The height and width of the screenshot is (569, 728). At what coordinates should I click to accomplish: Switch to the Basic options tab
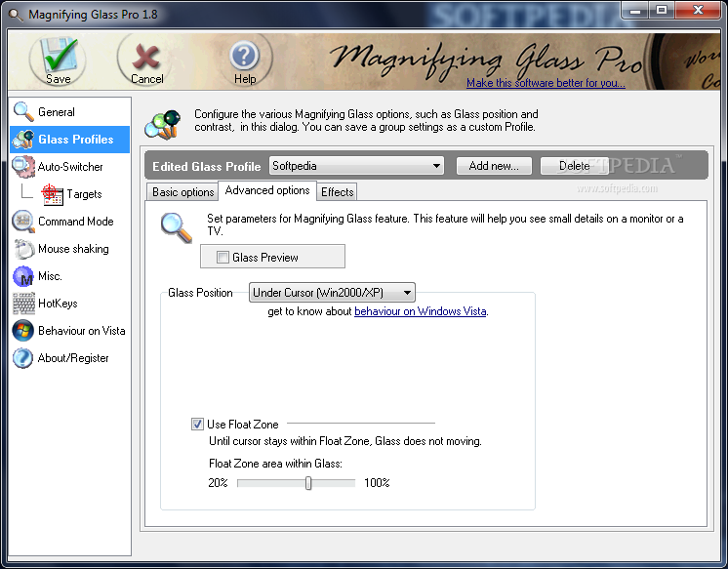tap(182, 192)
